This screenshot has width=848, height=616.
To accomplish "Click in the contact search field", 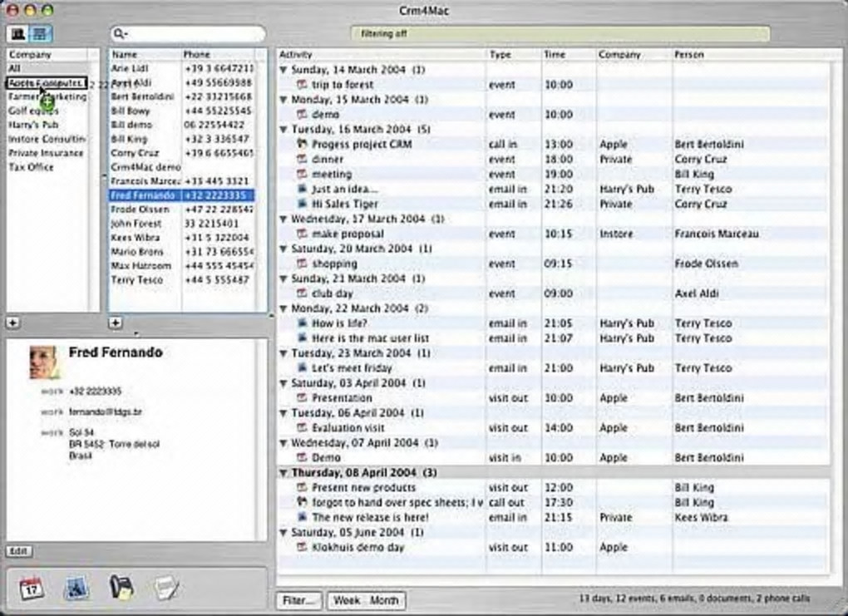I will pos(188,34).
